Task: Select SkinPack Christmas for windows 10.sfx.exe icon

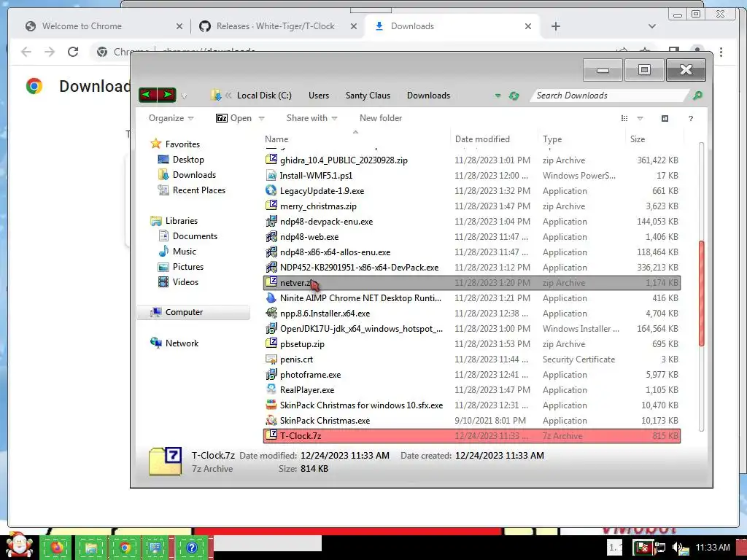Action: coord(271,405)
